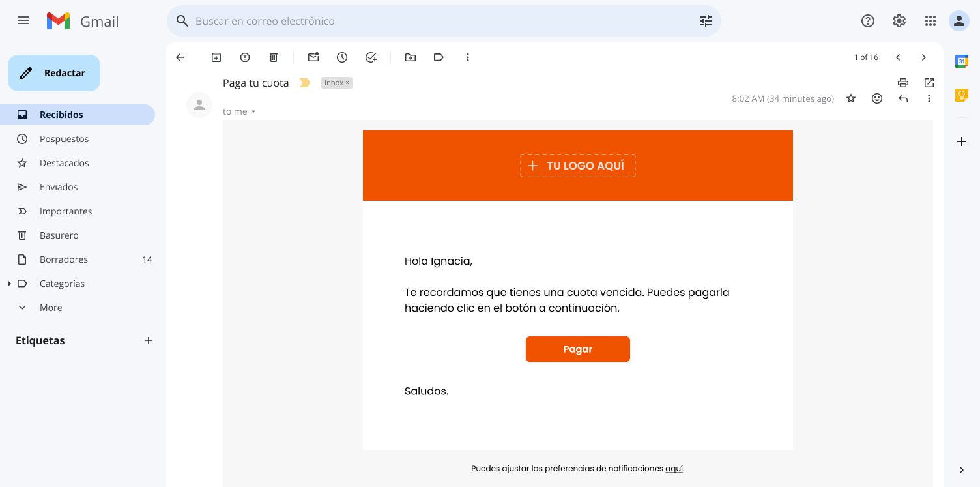Click the sender avatar picture
This screenshot has height=487, width=980.
coord(199,105)
